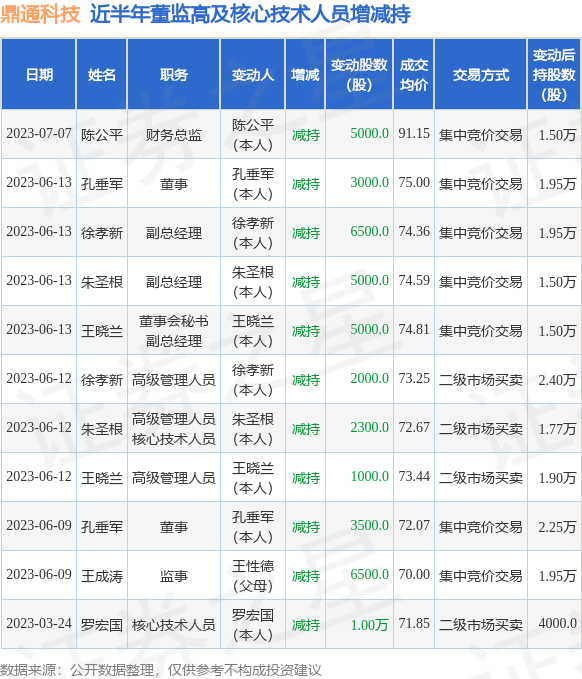Click the 王性德 (父母) cell
This screenshot has width=582, height=679.
tap(253, 576)
